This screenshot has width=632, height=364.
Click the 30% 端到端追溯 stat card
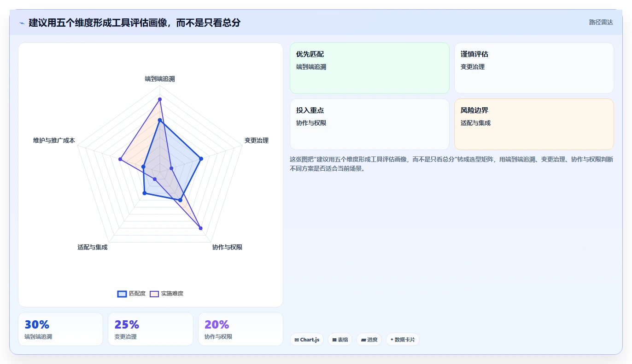coord(60,329)
